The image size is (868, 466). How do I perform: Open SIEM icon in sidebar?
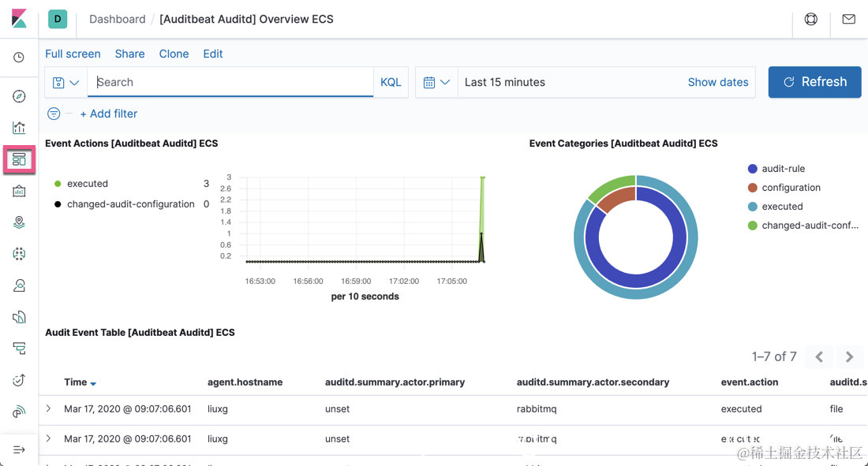[x=19, y=412]
